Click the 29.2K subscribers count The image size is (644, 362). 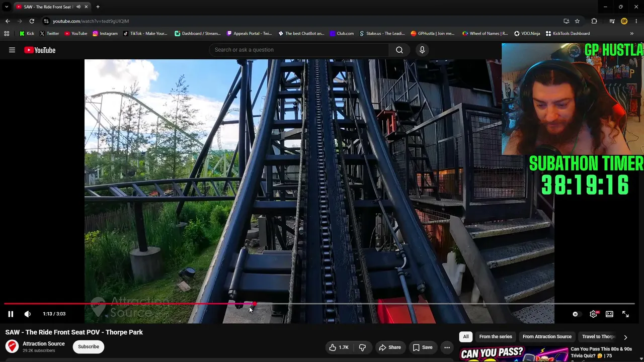click(x=39, y=350)
